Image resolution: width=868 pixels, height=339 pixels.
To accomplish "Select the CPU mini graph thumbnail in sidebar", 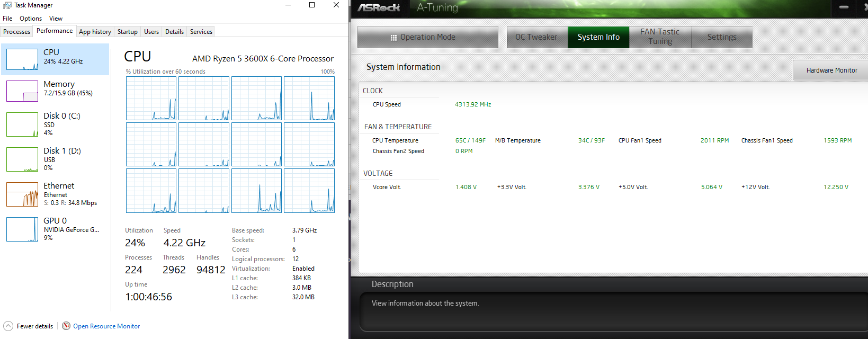I will (22, 59).
